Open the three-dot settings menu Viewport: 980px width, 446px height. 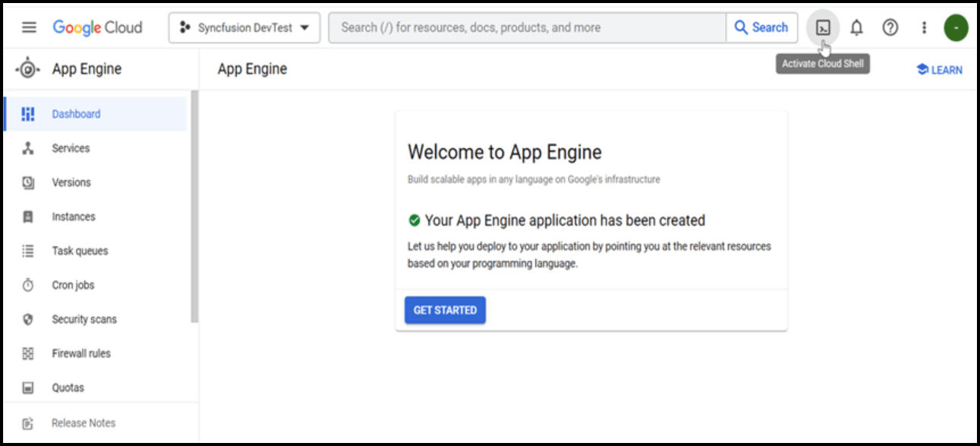point(924,27)
